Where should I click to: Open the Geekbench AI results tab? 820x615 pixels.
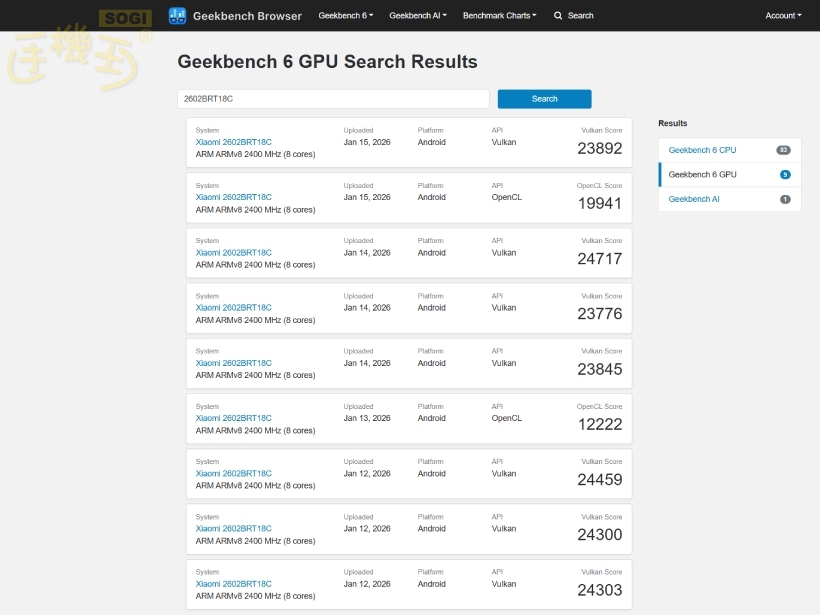click(x=694, y=199)
